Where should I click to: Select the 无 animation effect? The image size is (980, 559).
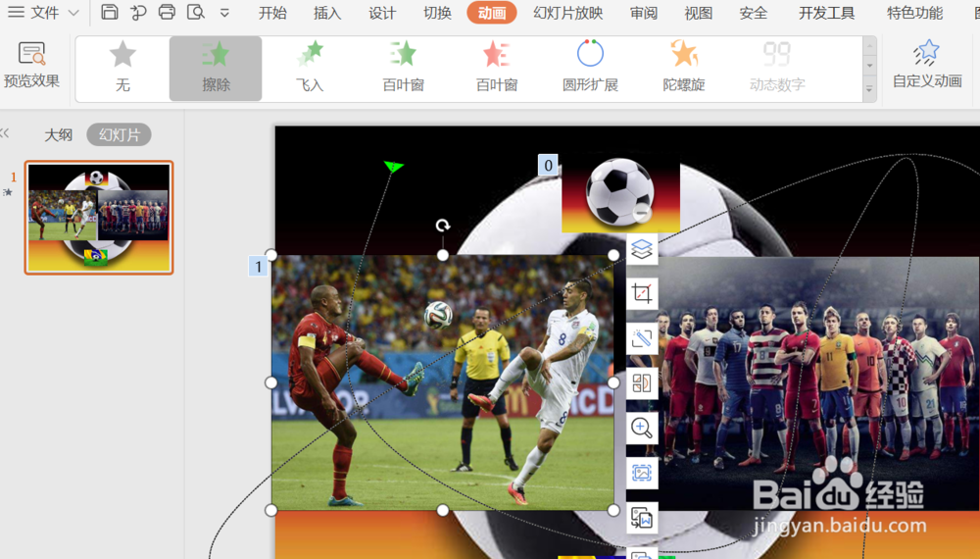click(x=122, y=68)
